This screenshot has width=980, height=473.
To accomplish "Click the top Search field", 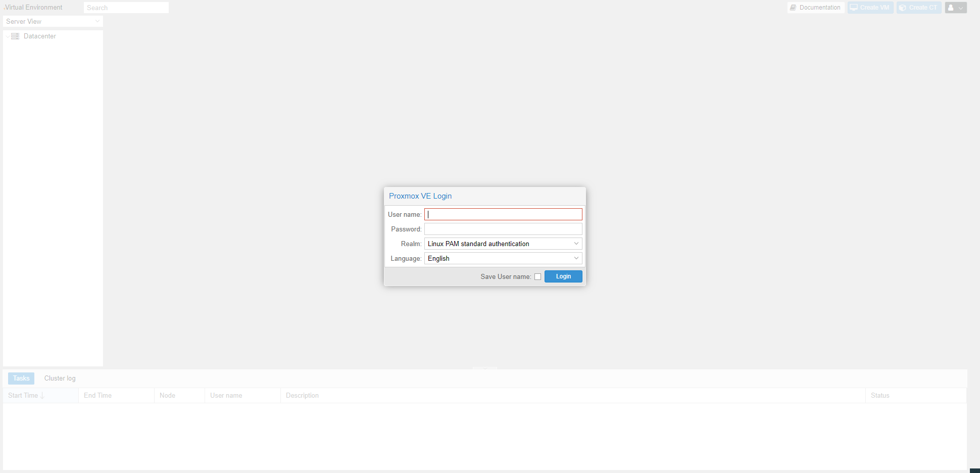I will click(x=126, y=8).
